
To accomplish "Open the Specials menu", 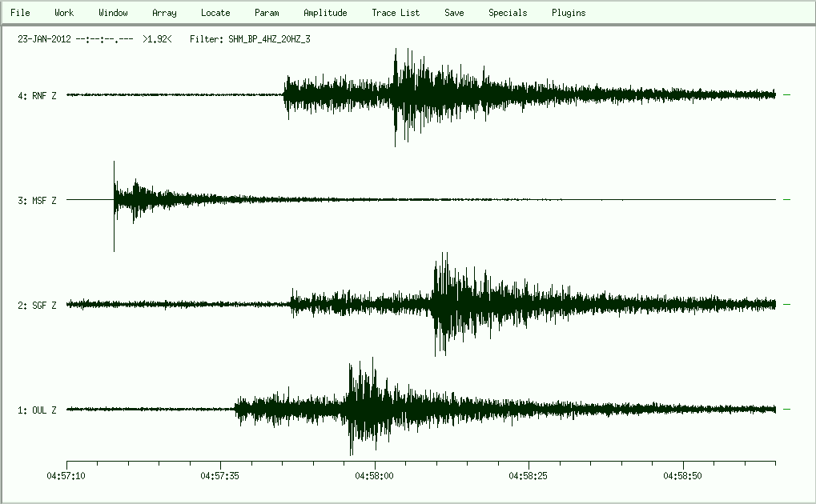I will click(508, 13).
